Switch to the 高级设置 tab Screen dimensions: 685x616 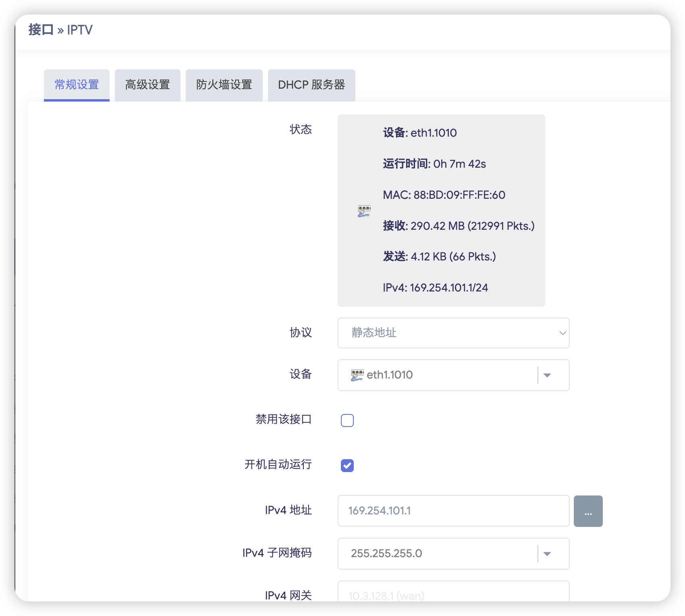[147, 85]
